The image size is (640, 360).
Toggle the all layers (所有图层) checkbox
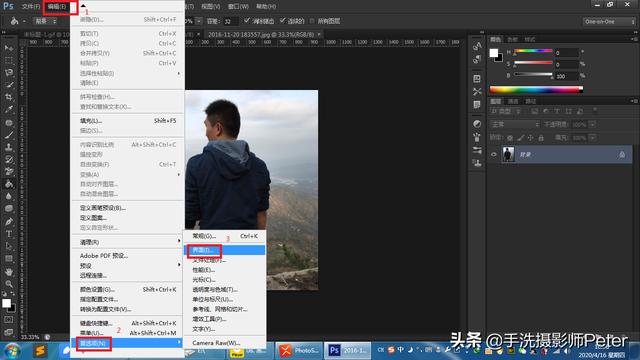pyautogui.click(x=312, y=20)
